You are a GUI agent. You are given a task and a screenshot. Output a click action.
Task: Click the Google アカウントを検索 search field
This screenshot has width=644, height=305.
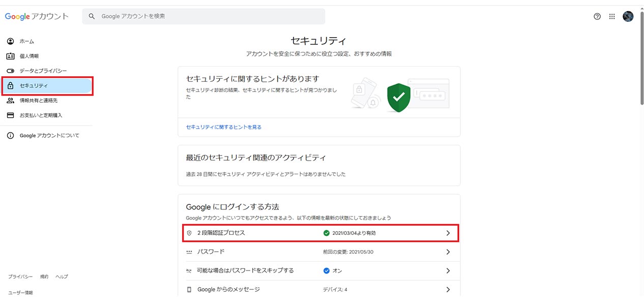point(203,16)
